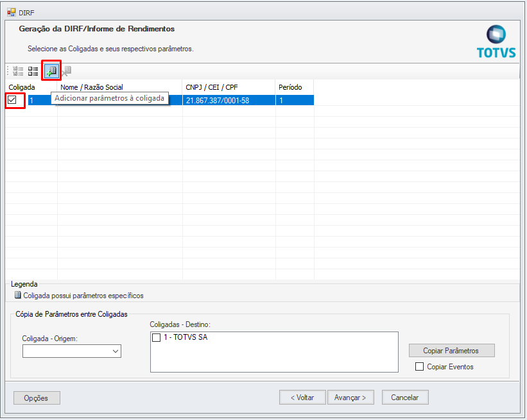Click the Cancelar button
This screenshot has height=420, width=527.
point(404,397)
